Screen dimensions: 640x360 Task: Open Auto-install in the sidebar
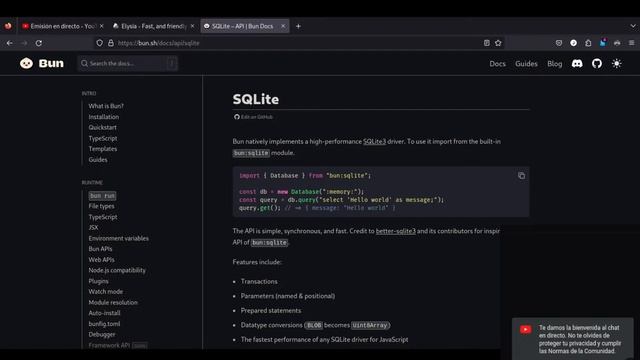coord(104,313)
